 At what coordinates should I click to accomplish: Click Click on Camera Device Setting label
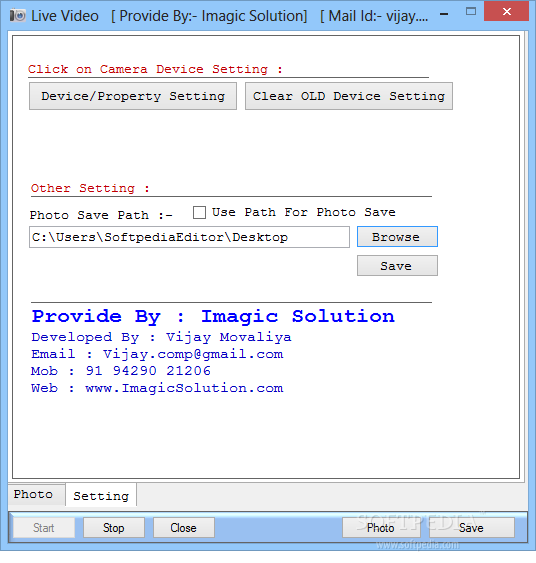click(155, 69)
